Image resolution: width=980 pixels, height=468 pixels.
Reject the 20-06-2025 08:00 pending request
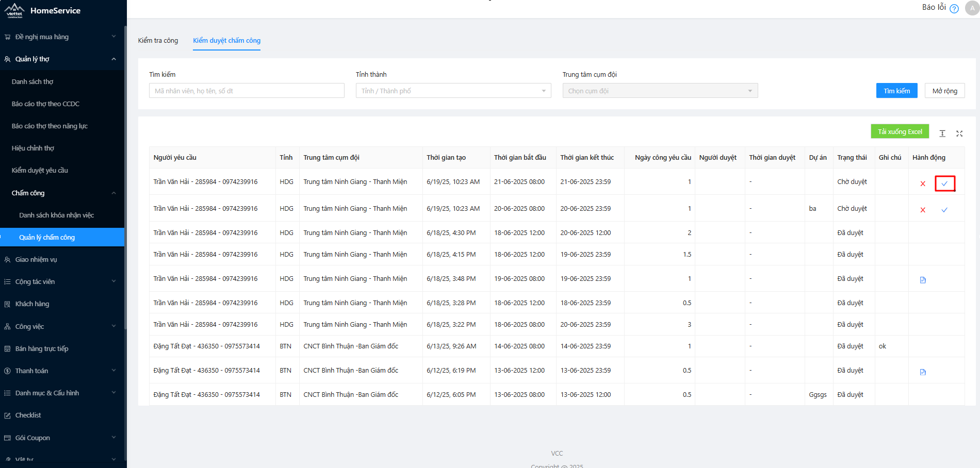pos(923,210)
